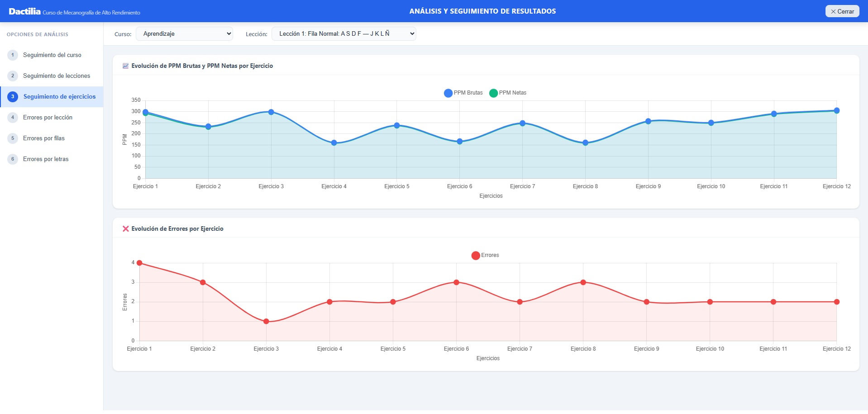Click the PPM data point at Ejercicio 8
Screen dimensions: 868x414
tap(585, 143)
